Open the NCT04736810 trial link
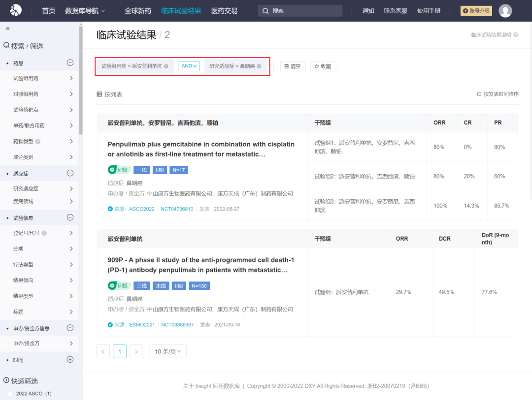Image resolution: width=532 pixels, height=400 pixels. (x=177, y=209)
